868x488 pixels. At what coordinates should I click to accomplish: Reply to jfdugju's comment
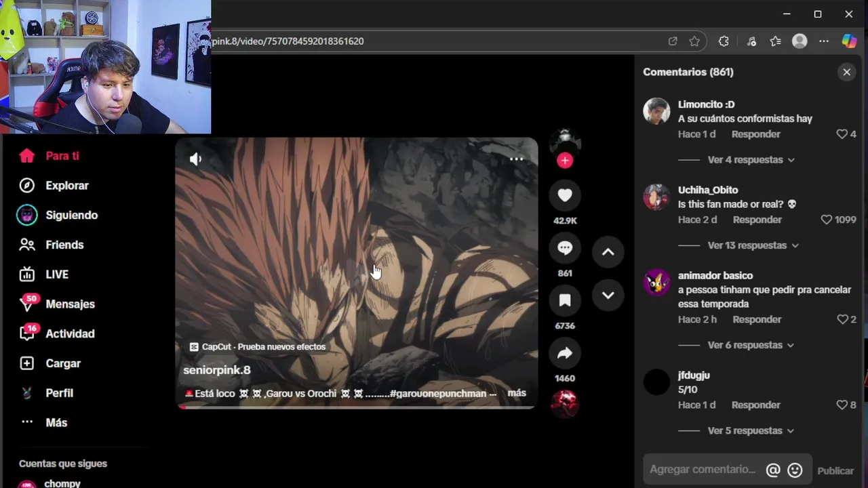[755, 405]
